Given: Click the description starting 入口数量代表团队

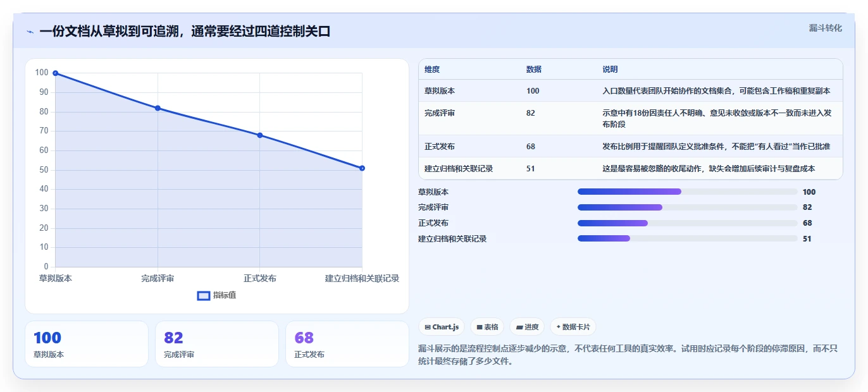Looking at the screenshot, I should pos(716,91).
